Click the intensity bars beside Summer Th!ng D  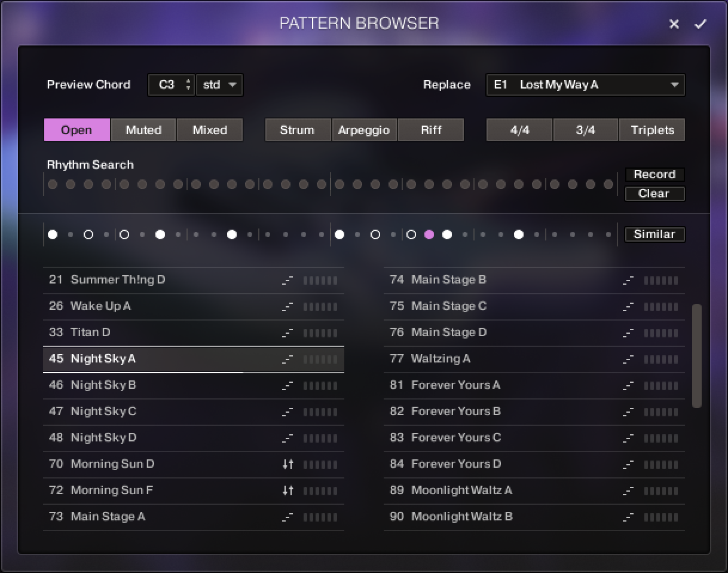tap(321, 280)
